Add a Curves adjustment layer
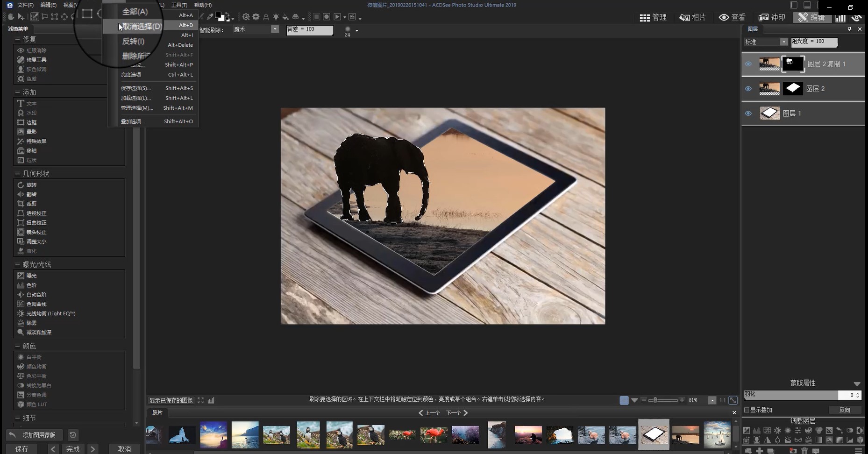Screen dimensions: 868x454 click(767, 430)
